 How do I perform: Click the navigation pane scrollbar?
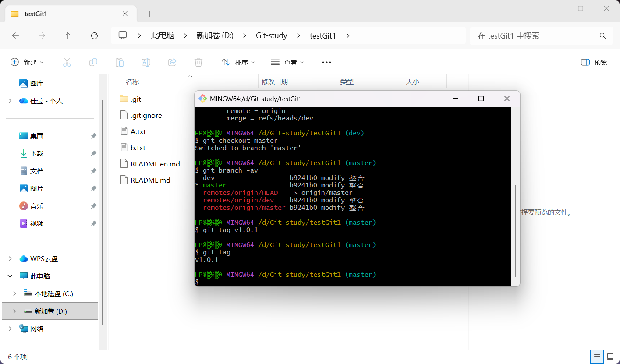tap(103, 212)
